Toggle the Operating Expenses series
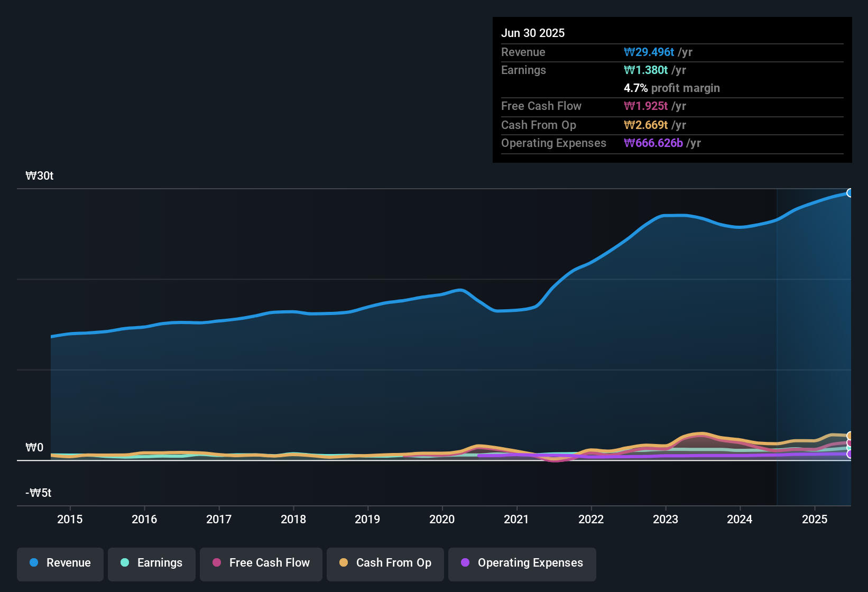 click(x=522, y=563)
